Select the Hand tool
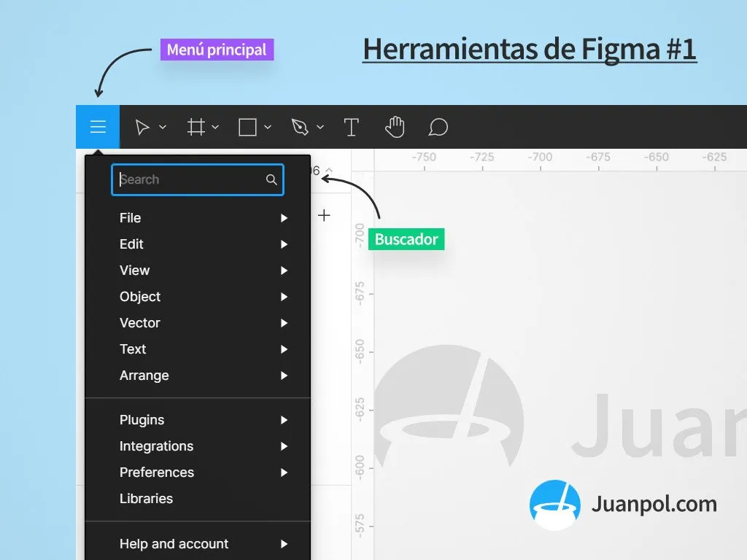This screenshot has height=560, width=747. click(x=395, y=127)
